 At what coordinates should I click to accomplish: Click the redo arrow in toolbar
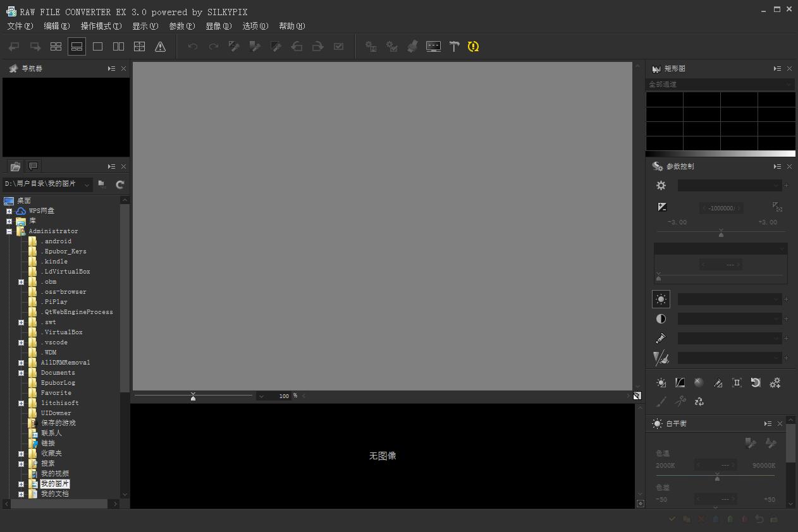(214, 47)
